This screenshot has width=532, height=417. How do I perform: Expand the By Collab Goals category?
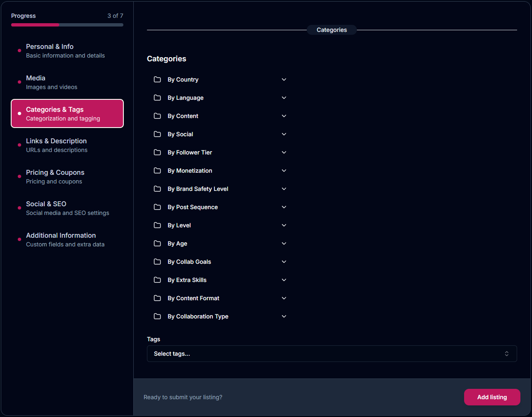[284, 261]
